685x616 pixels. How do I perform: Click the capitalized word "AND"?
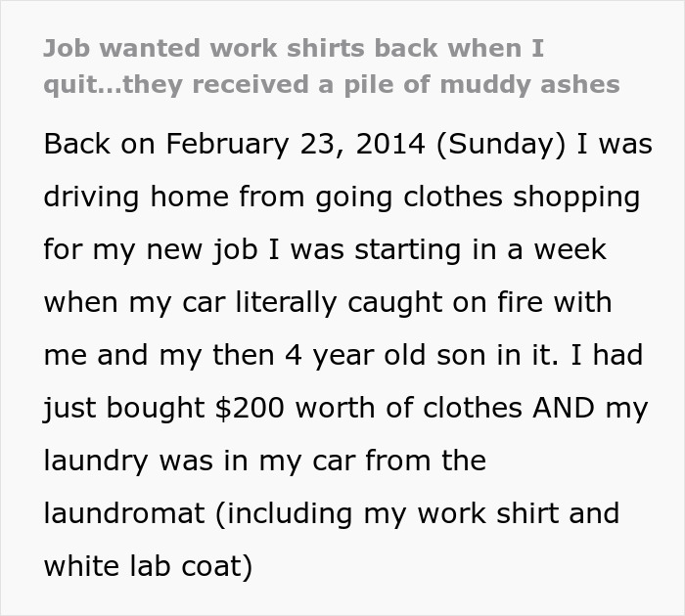coord(564,408)
